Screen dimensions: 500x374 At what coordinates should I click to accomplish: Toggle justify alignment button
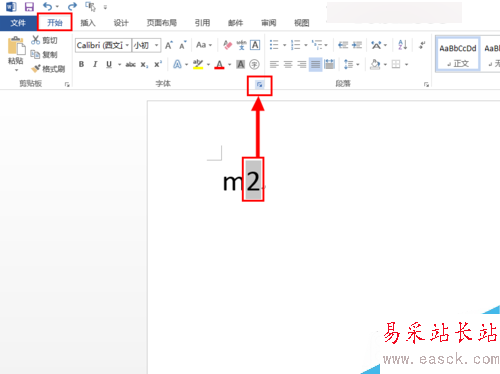315,64
